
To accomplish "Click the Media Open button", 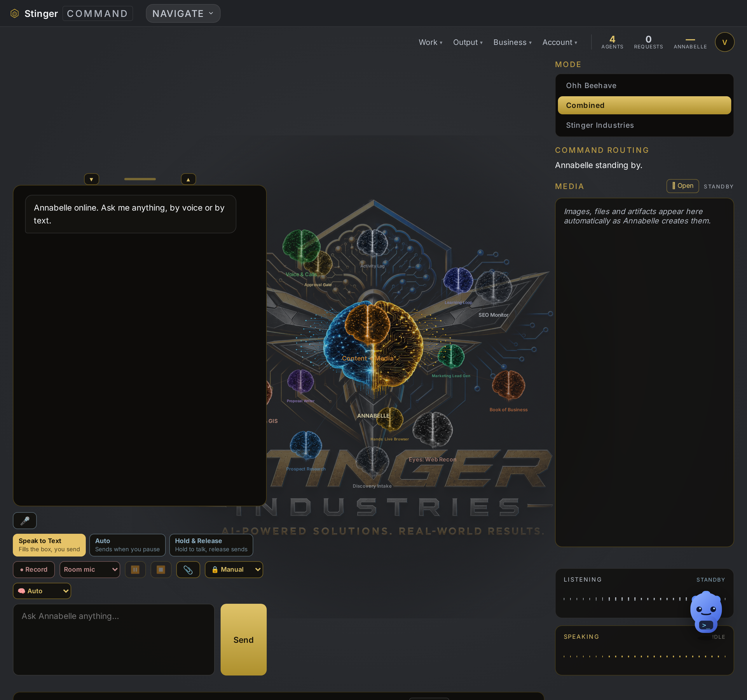I will click(683, 186).
